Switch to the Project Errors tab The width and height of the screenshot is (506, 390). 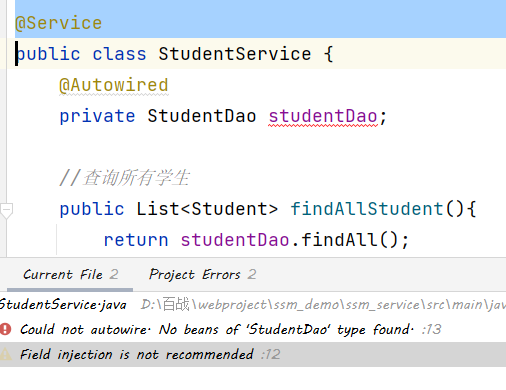pyautogui.click(x=202, y=275)
